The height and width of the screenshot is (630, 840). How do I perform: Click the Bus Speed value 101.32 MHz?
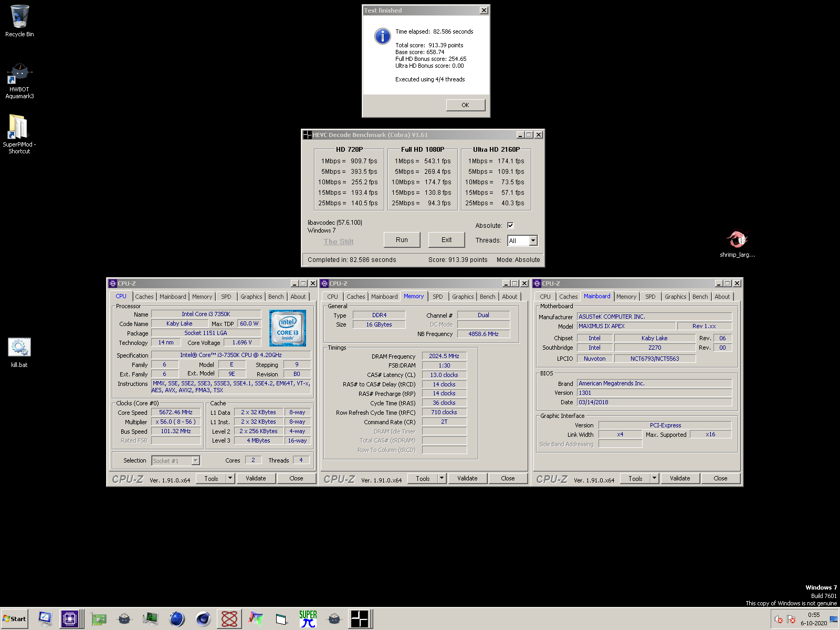pyautogui.click(x=176, y=431)
